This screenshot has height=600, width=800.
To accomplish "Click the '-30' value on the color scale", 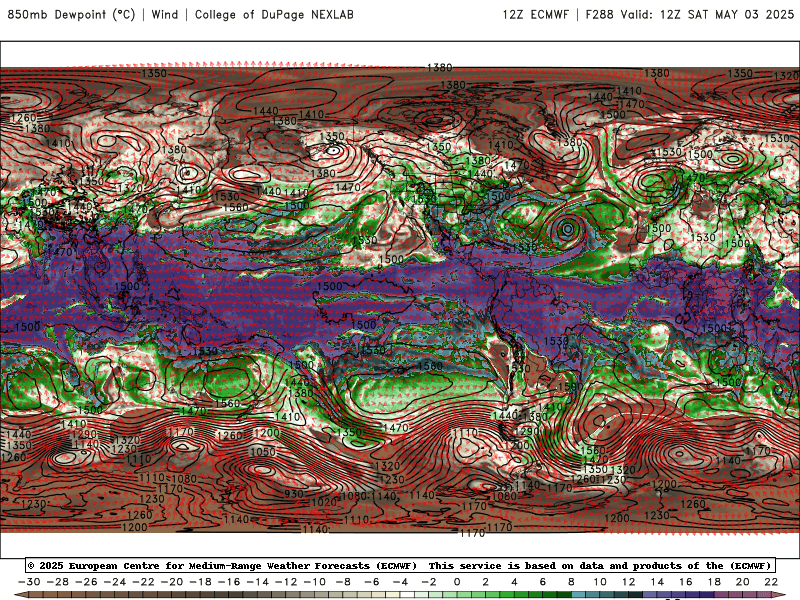I will (x=29, y=582).
